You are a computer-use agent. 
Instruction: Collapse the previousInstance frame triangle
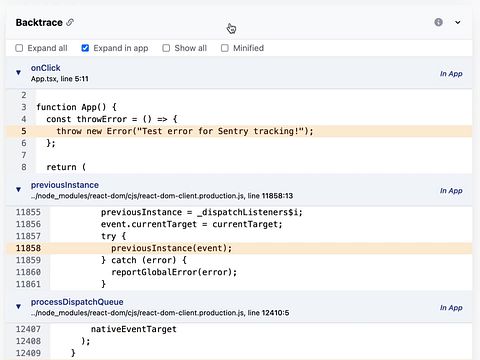(x=18, y=189)
